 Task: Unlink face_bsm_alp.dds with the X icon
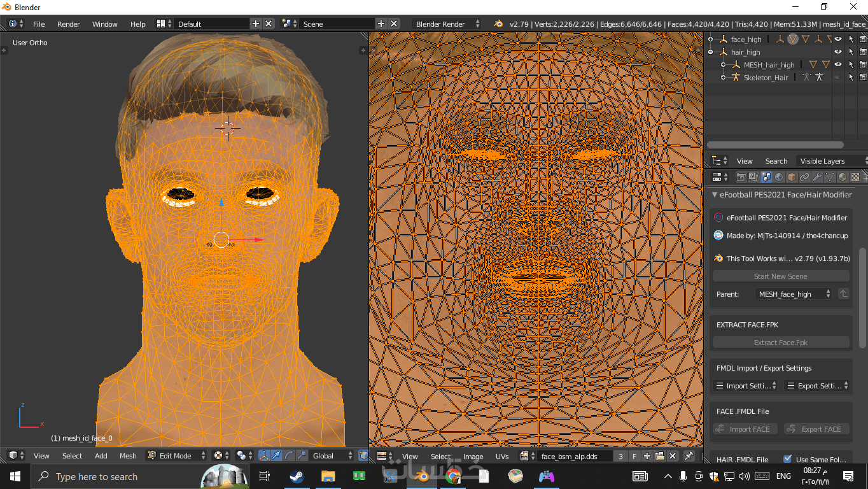[x=671, y=456]
